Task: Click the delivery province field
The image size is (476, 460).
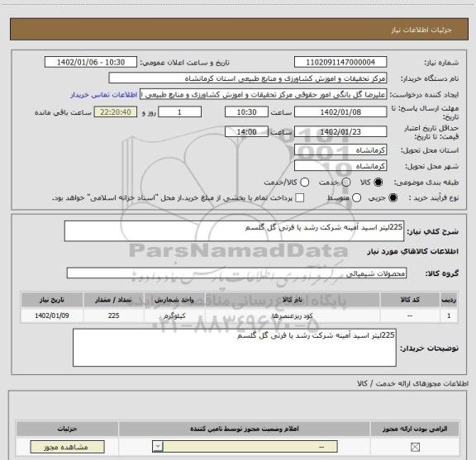Action: coord(340,150)
